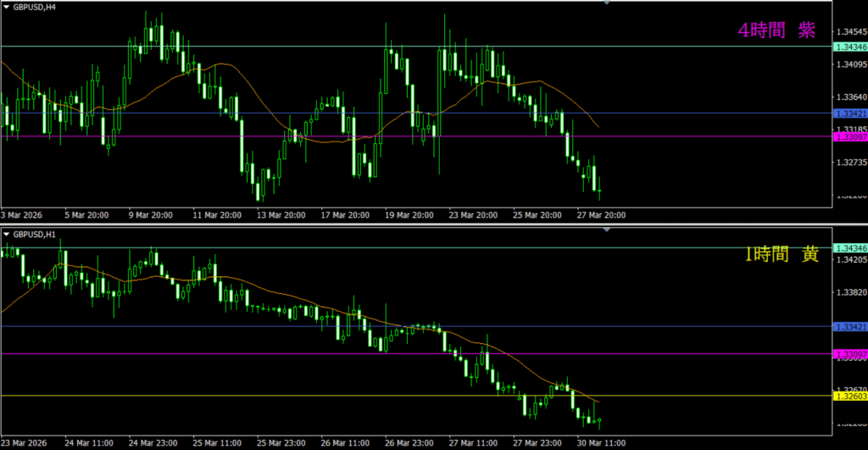Select the green 1.34346 price tag on H4 chart
The image size is (868, 450).
tap(849, 46)
